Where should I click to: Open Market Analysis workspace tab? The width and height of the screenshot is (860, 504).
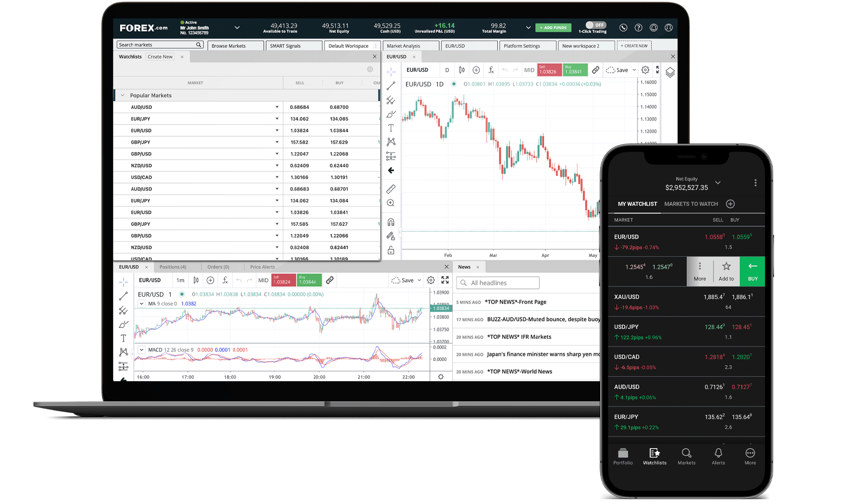(x=410, y=46)
